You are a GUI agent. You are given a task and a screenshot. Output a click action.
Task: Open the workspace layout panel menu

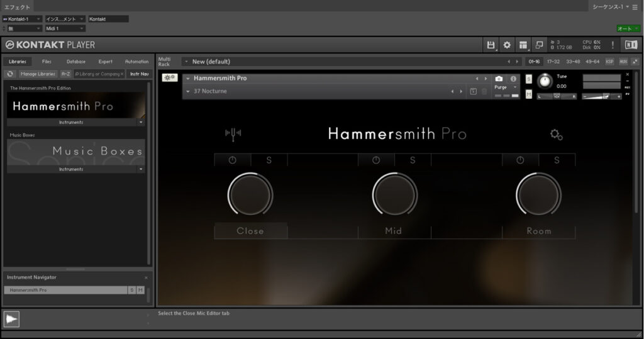click(x=523, y=45)
